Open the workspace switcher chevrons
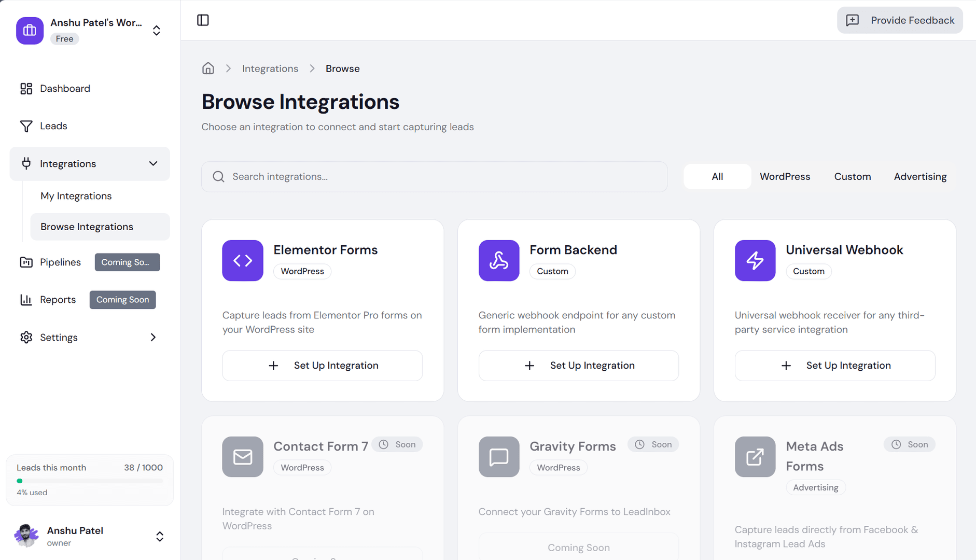This screenshot has width=976, height=560. tap(157, 31)
